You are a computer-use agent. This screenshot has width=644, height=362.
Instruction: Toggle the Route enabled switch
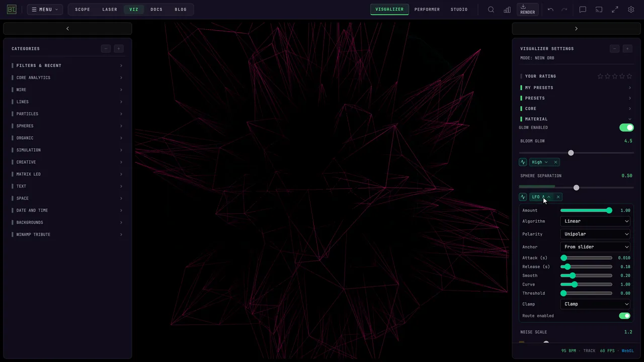pos(624,316)
